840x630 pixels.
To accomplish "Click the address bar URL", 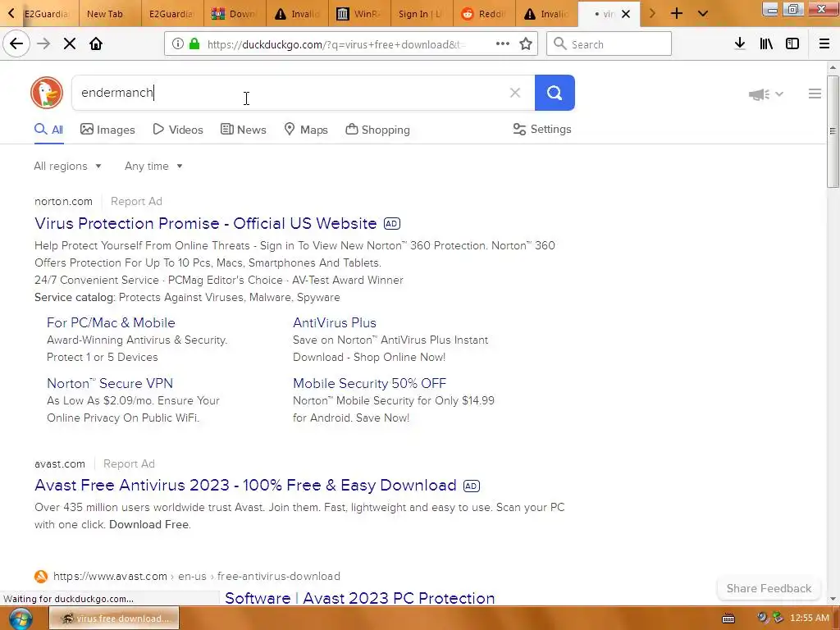I will pos(336,44).
